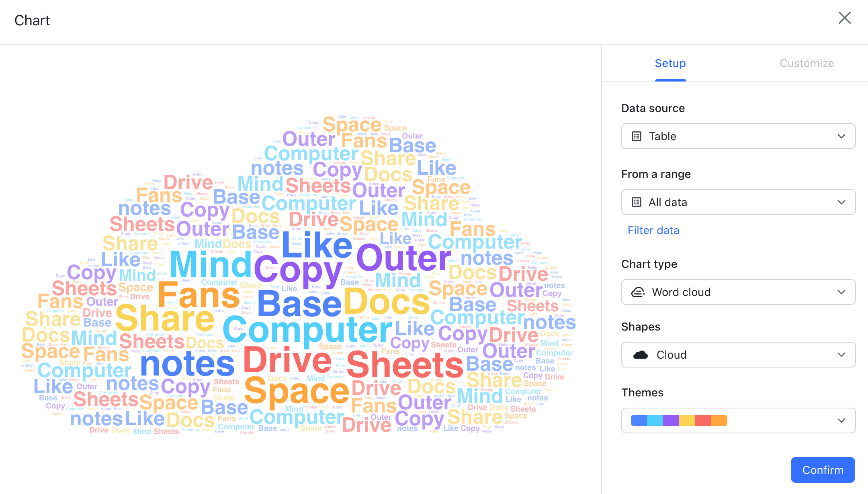Click the table icon in the Data source selector
868x494 pixels.
[637, 136]
